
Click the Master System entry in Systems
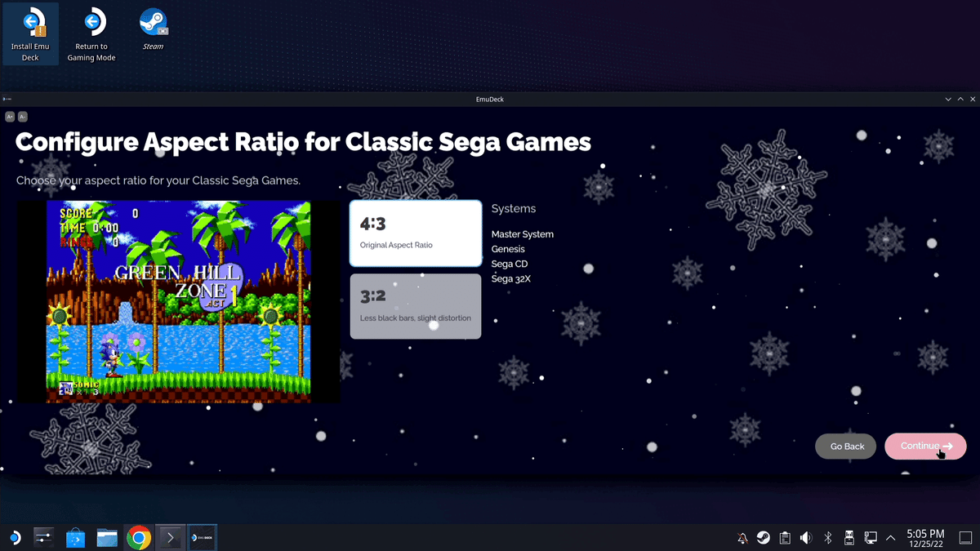(523, 234)
